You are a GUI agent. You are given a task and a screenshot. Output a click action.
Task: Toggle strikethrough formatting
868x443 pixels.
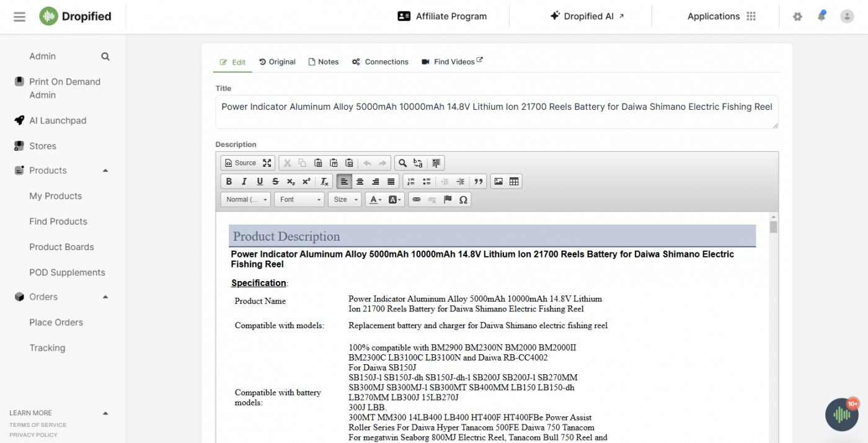pos(275,181)
